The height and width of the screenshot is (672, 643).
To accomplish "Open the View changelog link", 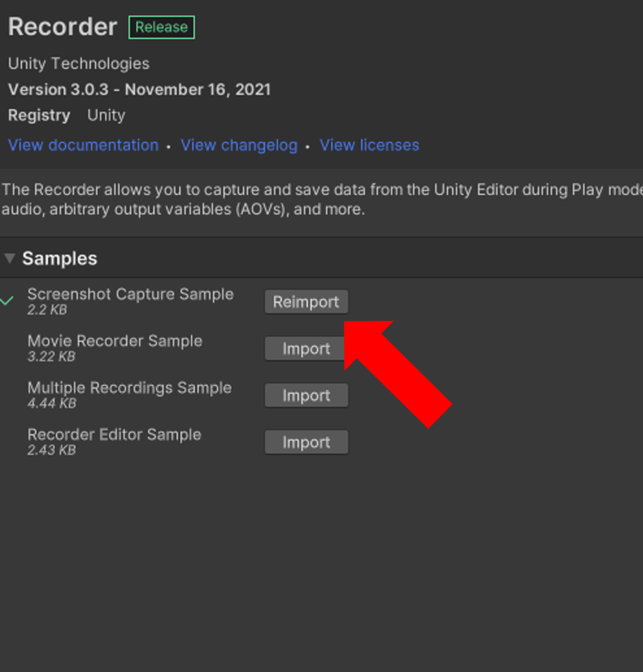I will click(239, 145).
